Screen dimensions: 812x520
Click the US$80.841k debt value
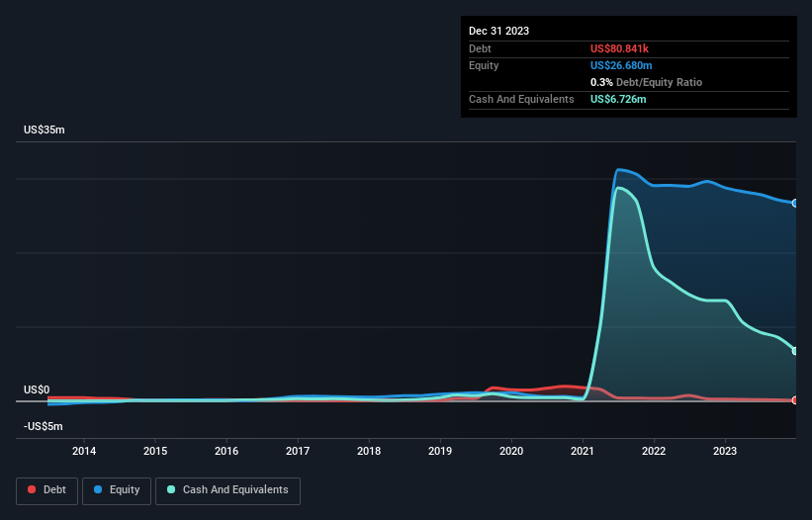tap(619, 48)
